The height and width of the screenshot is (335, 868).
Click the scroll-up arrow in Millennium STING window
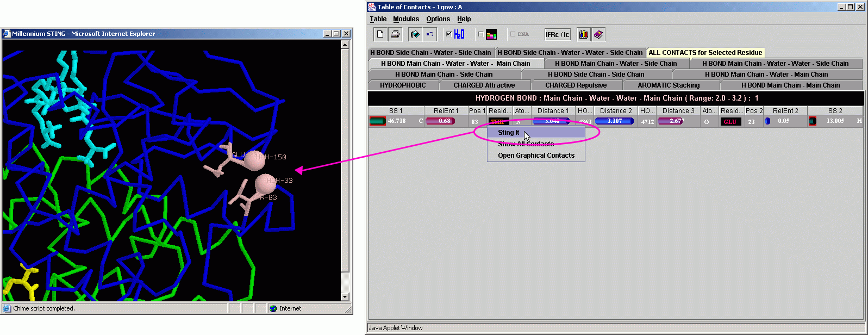tap(345, 45)
